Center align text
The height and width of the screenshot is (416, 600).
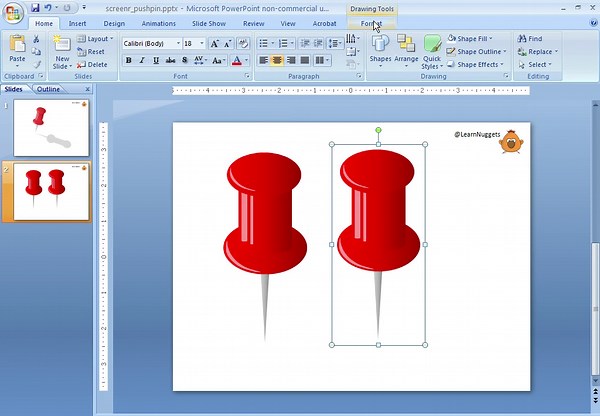[x=277, y=60]
